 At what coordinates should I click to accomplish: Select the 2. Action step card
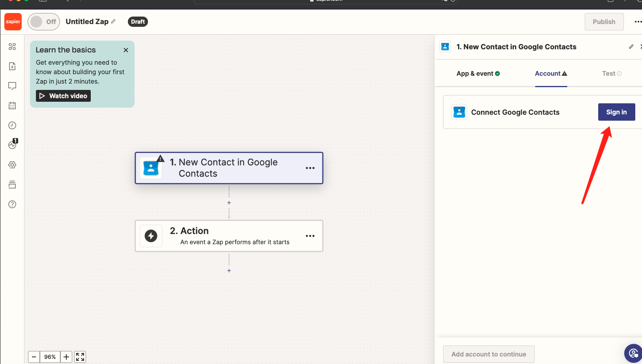[229, 236]
